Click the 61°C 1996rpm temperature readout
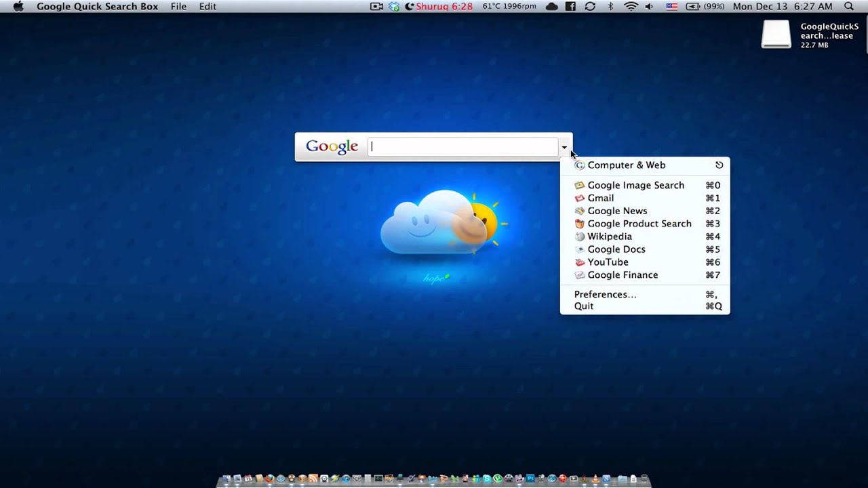The image size is (868, 488). pos(509,6)
